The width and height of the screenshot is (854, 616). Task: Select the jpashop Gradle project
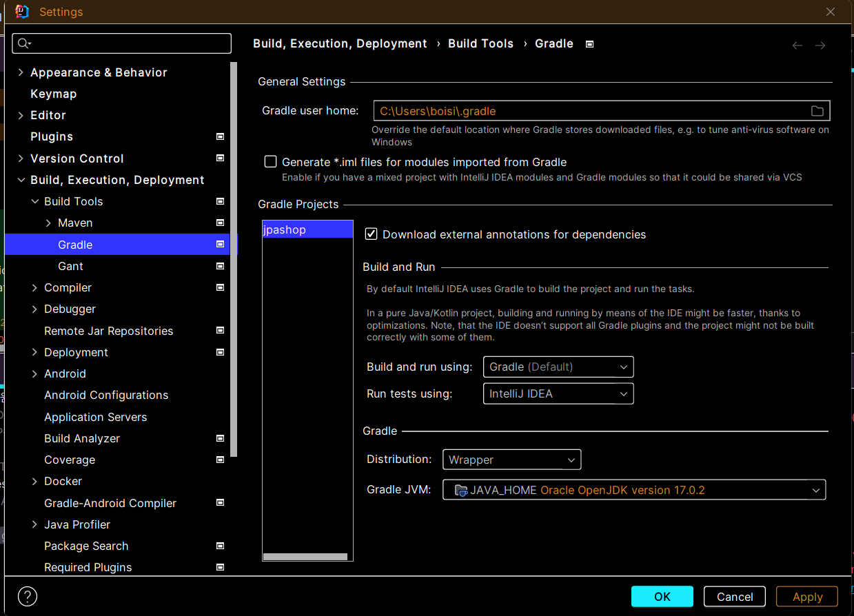(x=307, y=229)
